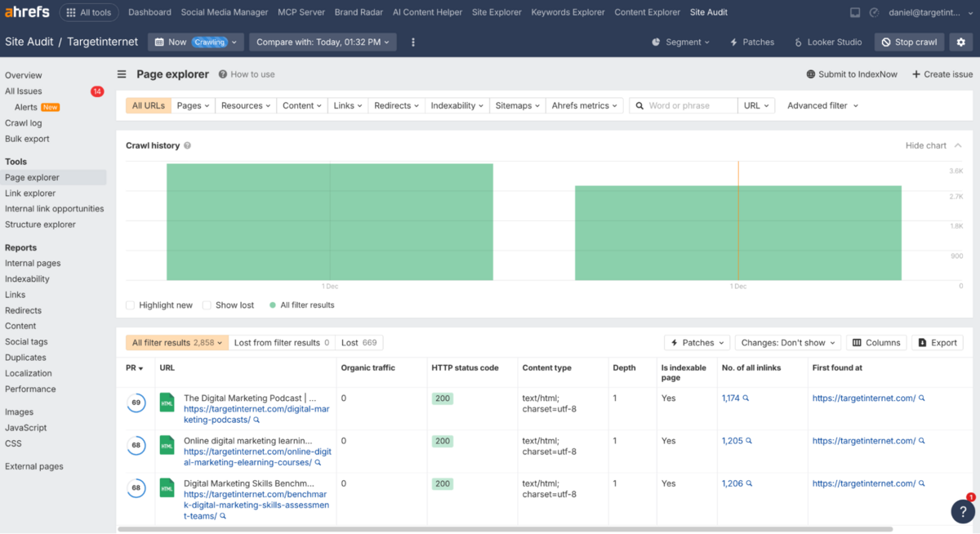Enable the Highlight new checkbox
Viewport: 980px width, 534px height.
pyautogui.click(x=130, y=305)
